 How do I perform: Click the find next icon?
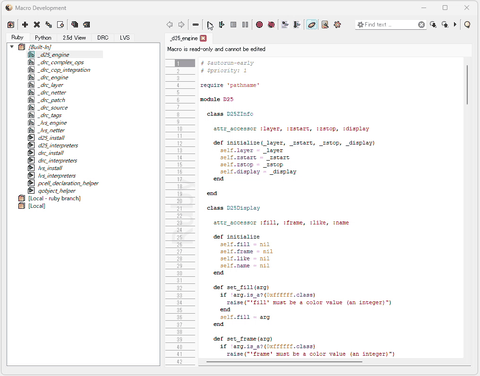point(433,25)
